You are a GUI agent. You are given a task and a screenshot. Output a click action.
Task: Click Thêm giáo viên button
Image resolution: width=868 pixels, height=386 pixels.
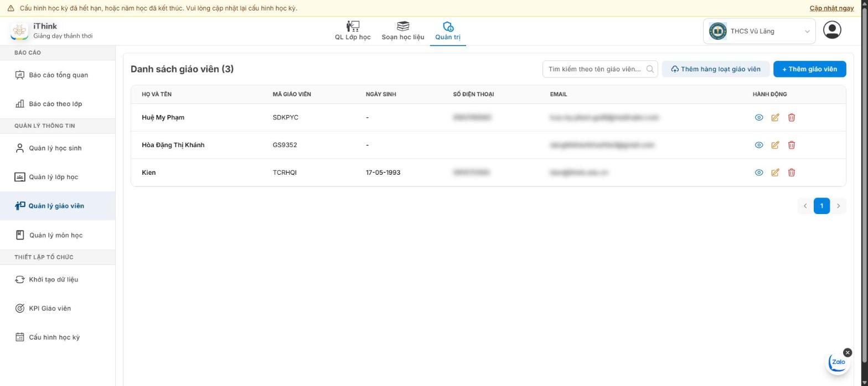[x=809, y=69]
